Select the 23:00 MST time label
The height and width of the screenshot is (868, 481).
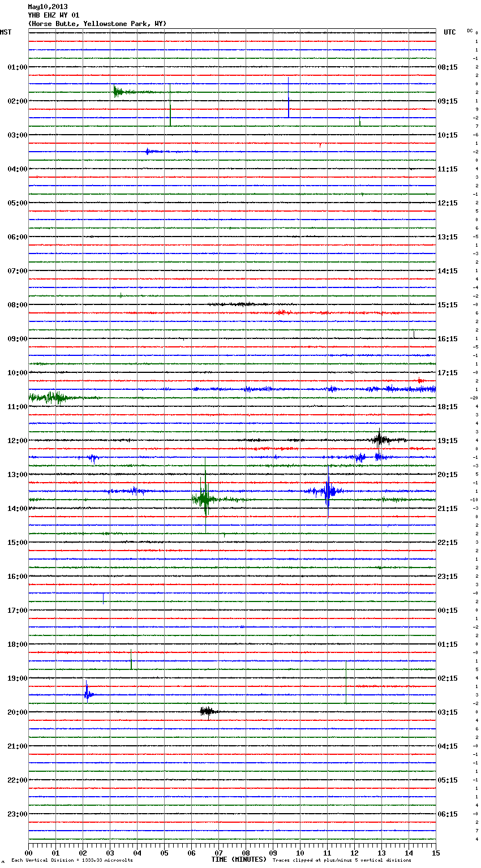pos(18,814)
